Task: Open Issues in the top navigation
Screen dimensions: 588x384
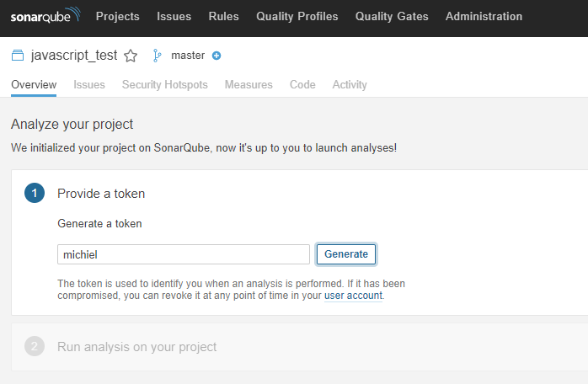Action: click(x=174, y=17)
